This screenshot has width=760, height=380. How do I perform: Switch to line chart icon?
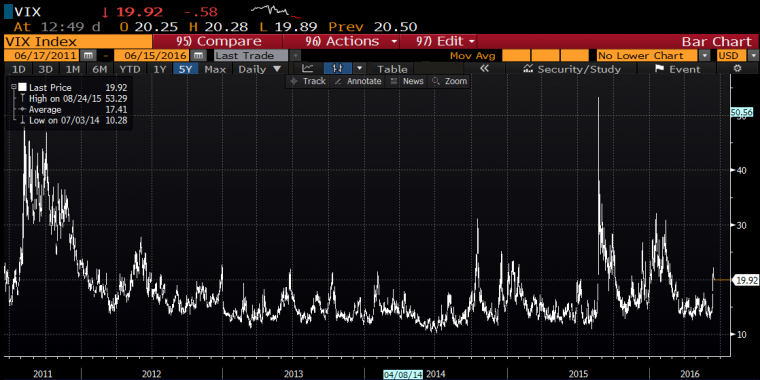point(307,69)
